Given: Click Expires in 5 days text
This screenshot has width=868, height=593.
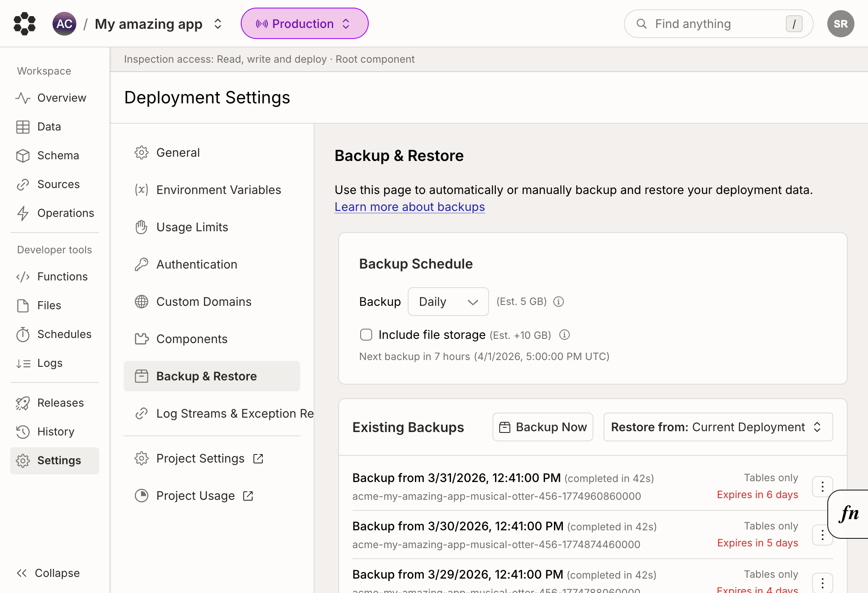Looking at the screenshot, I should (x=757, y=543).
